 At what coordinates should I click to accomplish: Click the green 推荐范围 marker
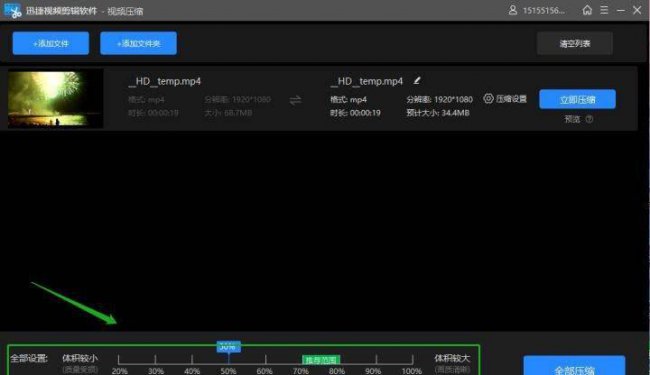[x=321, y=360]
